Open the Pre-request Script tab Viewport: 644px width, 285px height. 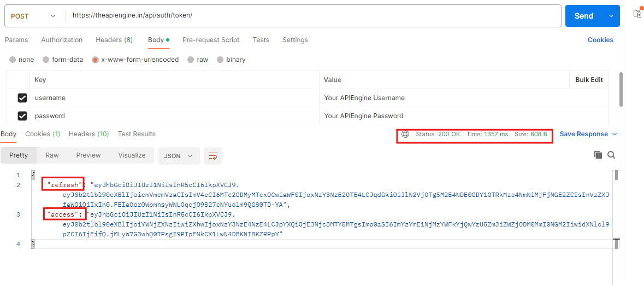point(211,40)
